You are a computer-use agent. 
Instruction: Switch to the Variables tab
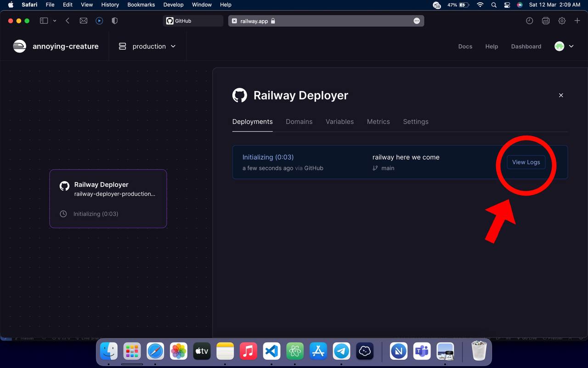[x=339, y=121]
